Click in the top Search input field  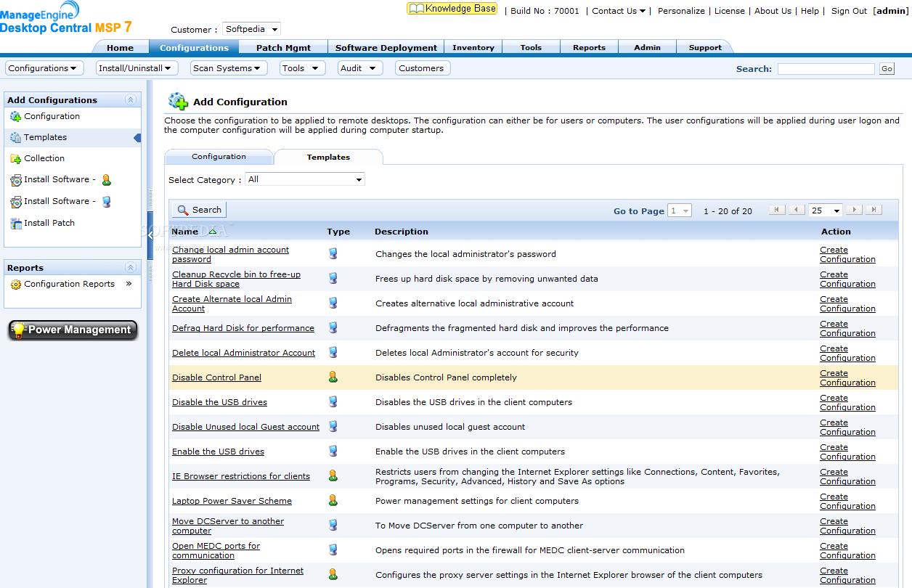826,69
